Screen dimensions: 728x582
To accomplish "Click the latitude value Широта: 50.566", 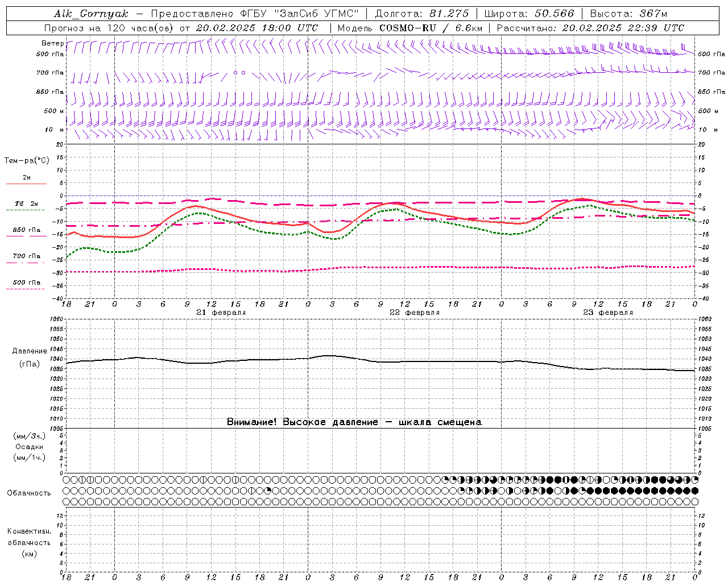I will (529, 14).
